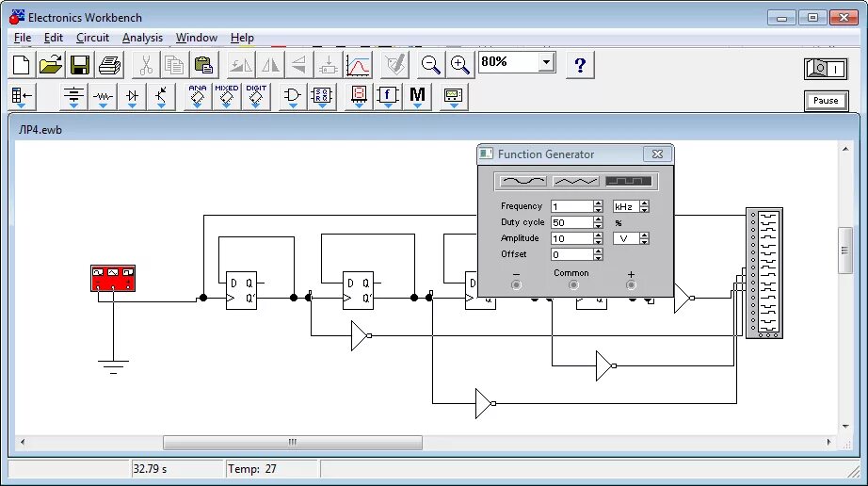
Task: Open the Logic Gates bin
Action: (292, 97)
